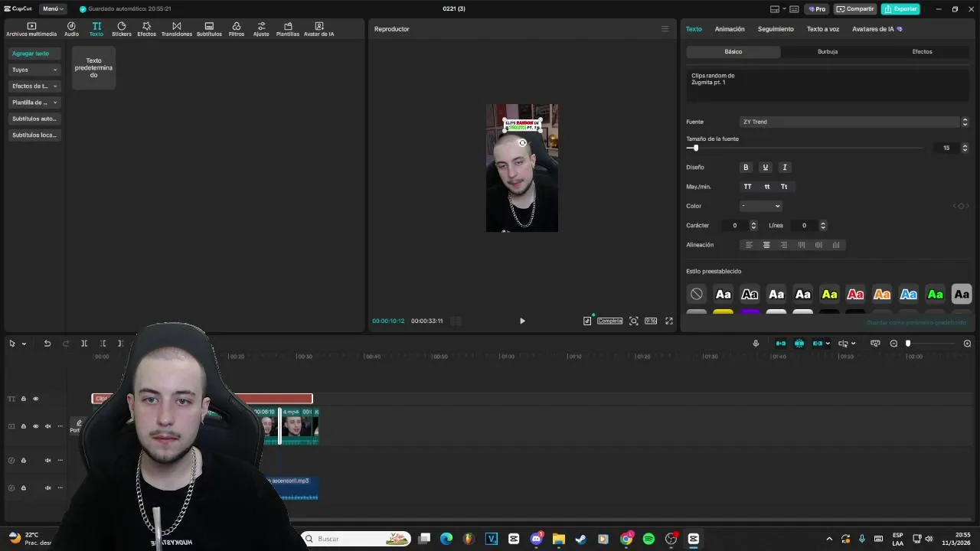
Task: Open the player options hamburger menu
Action: pos(665,29)
